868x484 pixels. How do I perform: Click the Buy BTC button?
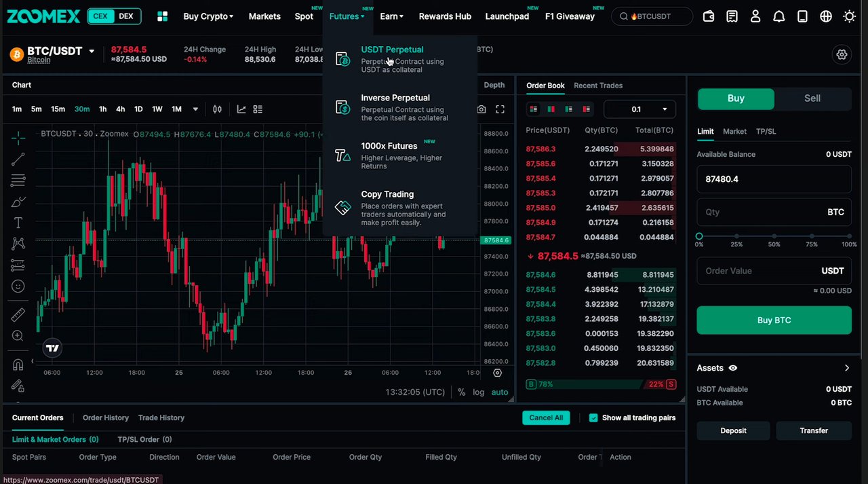[774, 320]
